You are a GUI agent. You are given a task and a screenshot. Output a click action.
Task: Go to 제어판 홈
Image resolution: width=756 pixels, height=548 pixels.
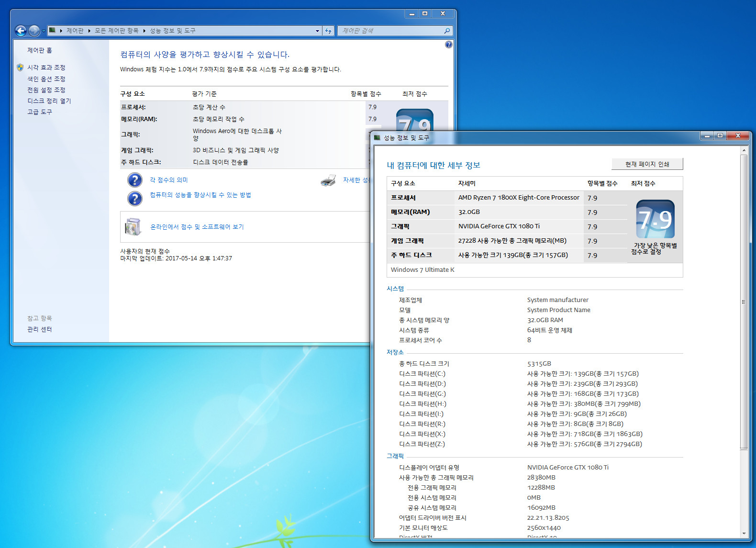point(40,50)
